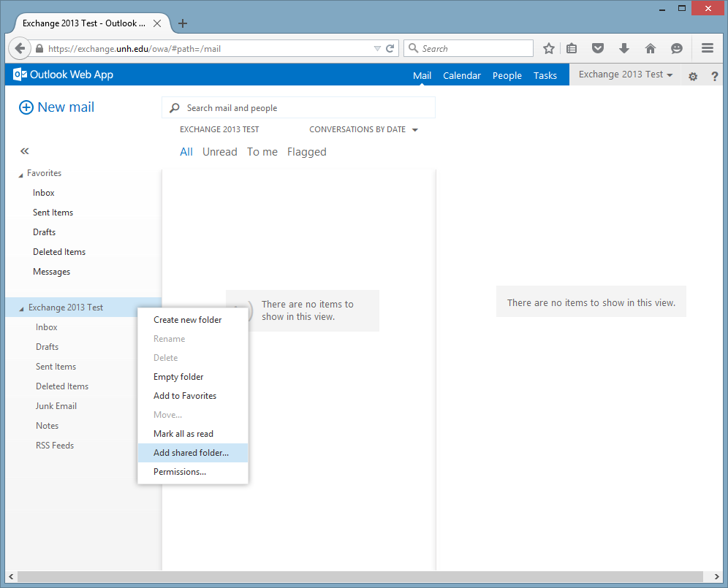Save page to Pocket icon
Image resolution: width=728 pixels, height=588 pixels.
click(597, 47)
